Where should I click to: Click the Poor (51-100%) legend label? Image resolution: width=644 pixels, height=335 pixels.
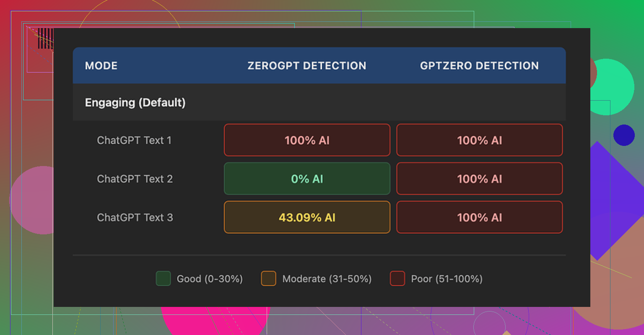(447, 279)
